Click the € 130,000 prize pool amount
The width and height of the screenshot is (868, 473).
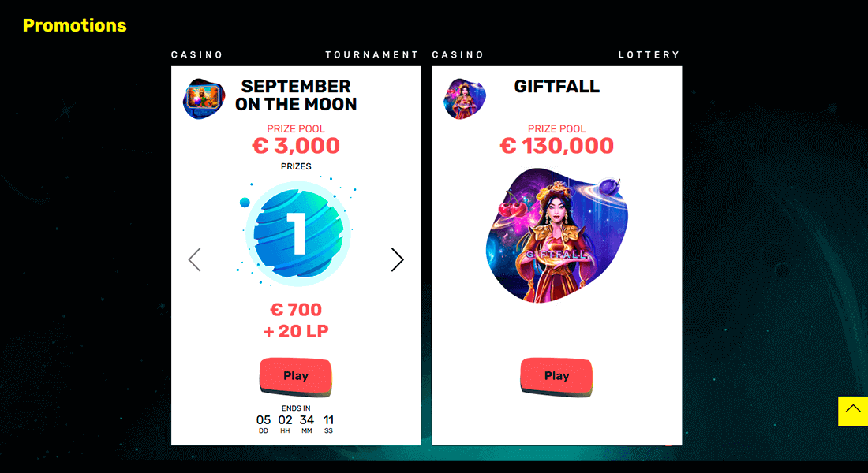[x=556, y=146]
